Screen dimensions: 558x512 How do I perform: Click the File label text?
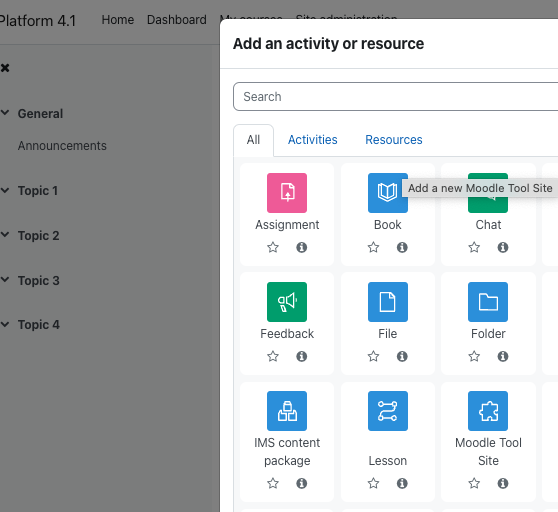click(x=388, y=334)
